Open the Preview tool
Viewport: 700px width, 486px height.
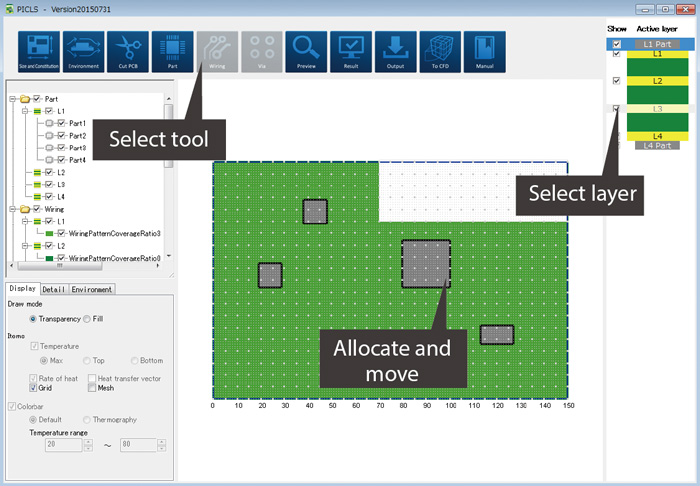[x=306, y=52]
